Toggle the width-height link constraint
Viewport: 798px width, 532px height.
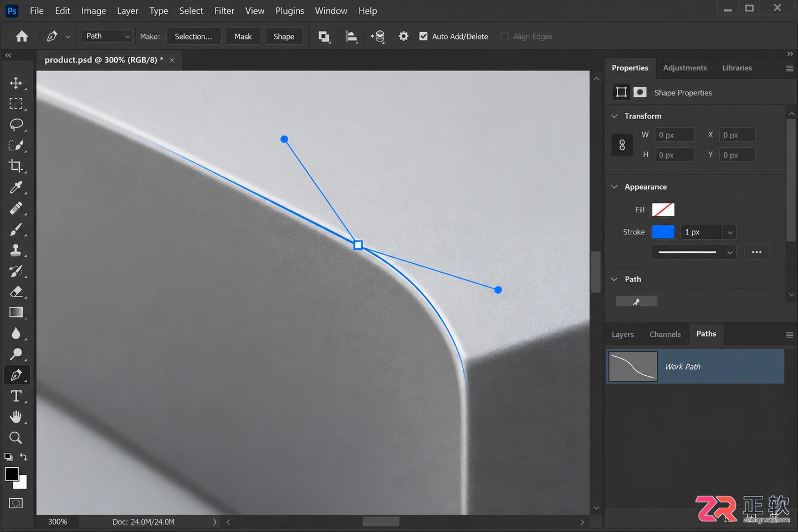point(622,145)
